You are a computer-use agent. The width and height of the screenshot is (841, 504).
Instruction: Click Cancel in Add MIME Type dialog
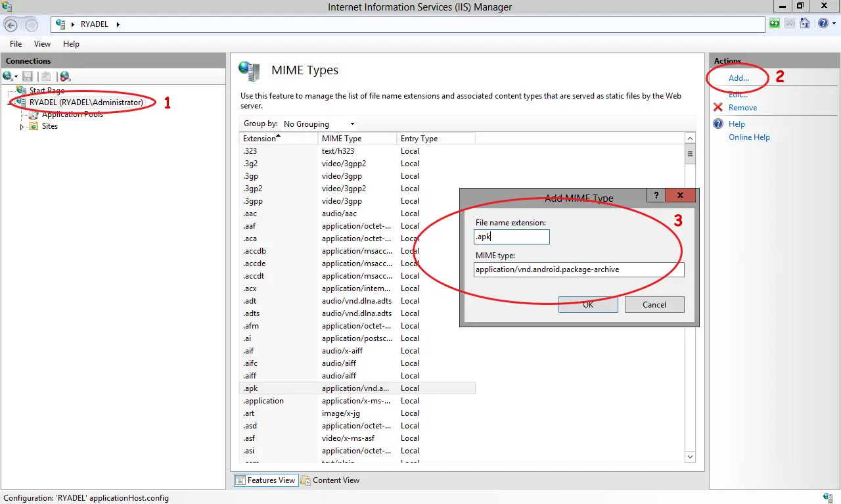pyautogui.click(x=654, y=304)
